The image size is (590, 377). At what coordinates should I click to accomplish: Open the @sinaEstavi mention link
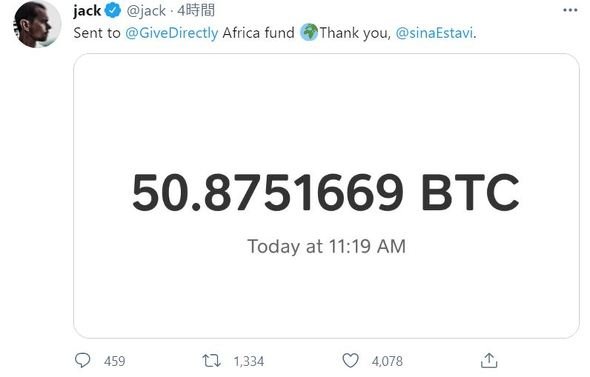tap(434, 33)
